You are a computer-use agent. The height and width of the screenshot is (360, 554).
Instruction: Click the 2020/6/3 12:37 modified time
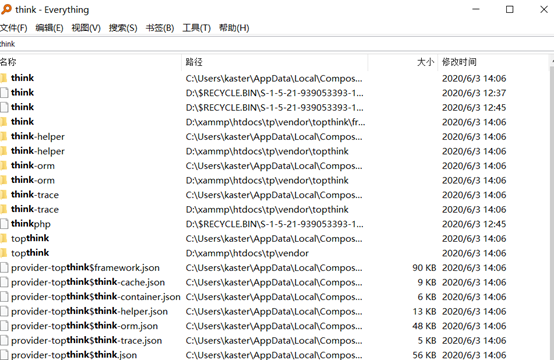pyautogui.click(x=474, y=93)
